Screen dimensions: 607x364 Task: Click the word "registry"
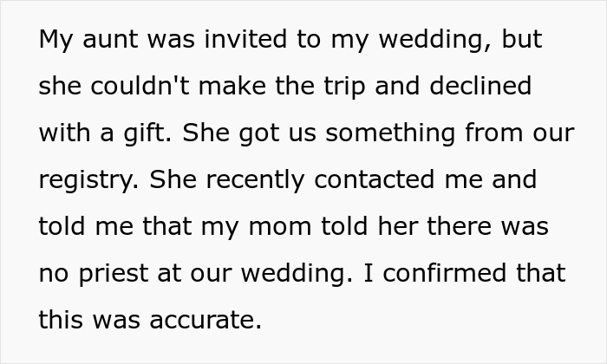(x=88, y=179)
